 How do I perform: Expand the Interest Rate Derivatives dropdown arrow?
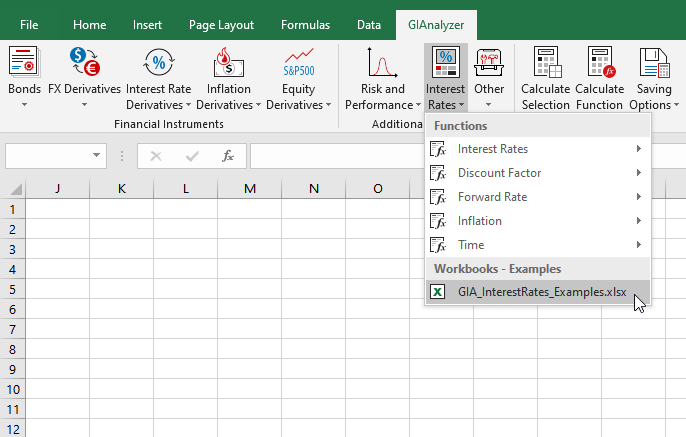pos(188,105)
